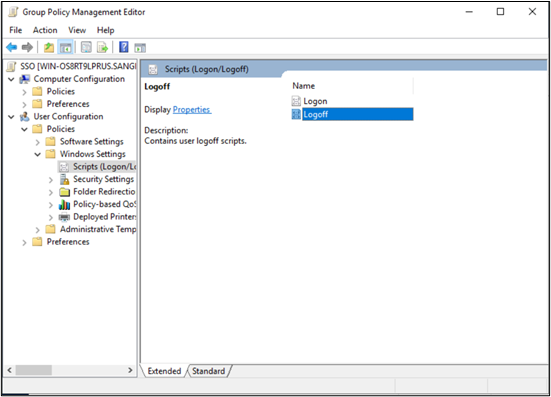Click the Windows Settings folder icon
The image size is (551, 397).
(51, 154)
